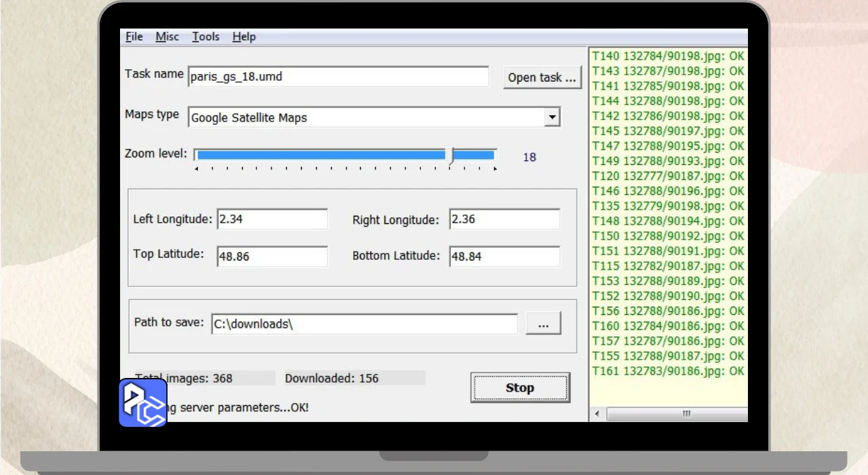The image size is (868, 475).
Task: Select log row T152 132788/90190.jpg
Action: [x=668, y=296]
